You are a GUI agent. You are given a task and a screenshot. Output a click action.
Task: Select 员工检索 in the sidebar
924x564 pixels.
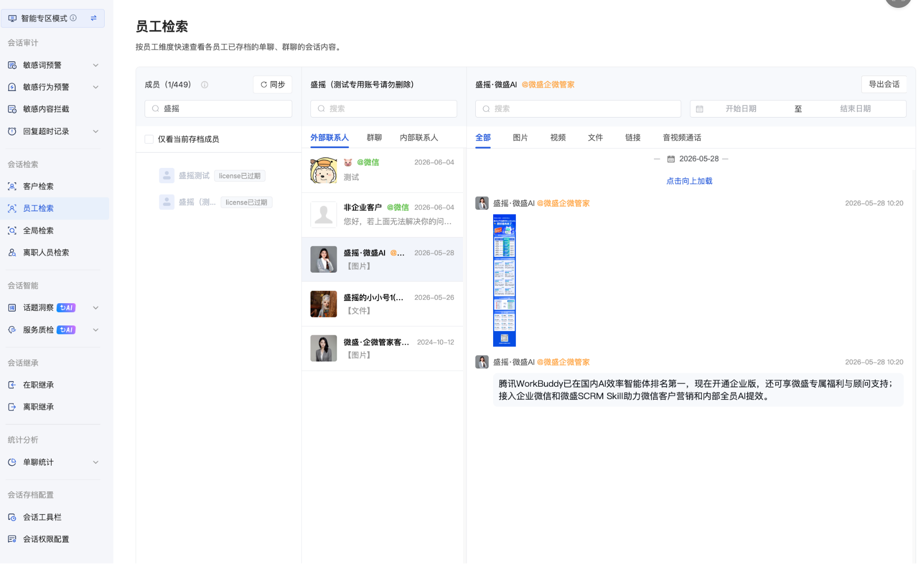coord(54,208)
